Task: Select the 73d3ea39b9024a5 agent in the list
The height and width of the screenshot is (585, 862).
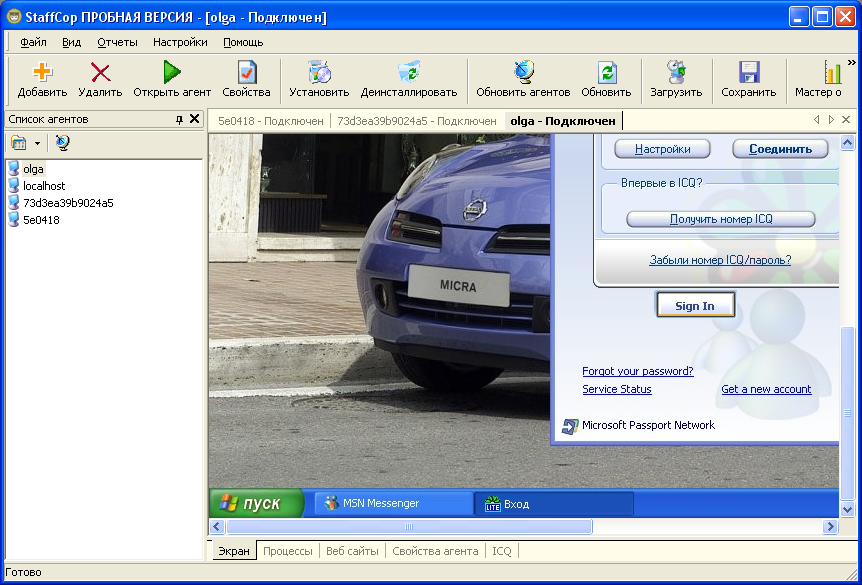Action: [x=68, y=203]
